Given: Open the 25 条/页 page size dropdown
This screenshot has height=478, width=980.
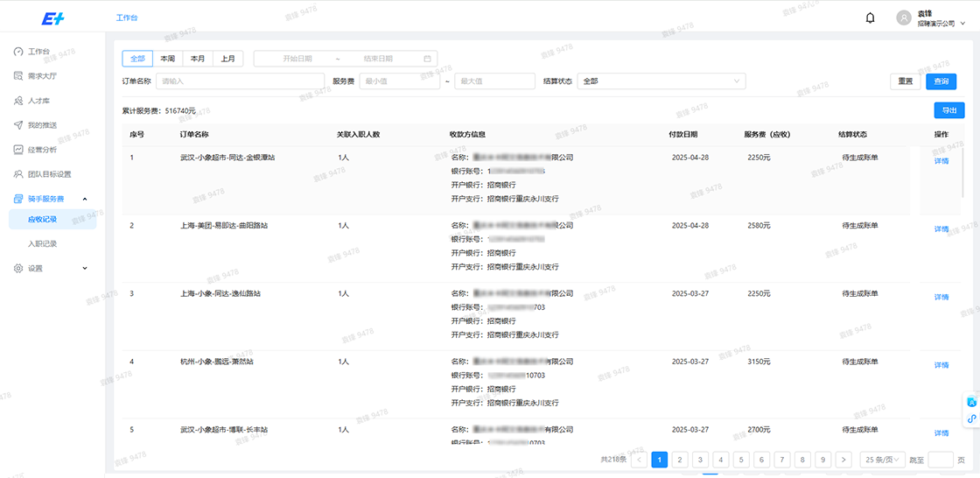Looking at the screenshot, I should click(883, 460).
